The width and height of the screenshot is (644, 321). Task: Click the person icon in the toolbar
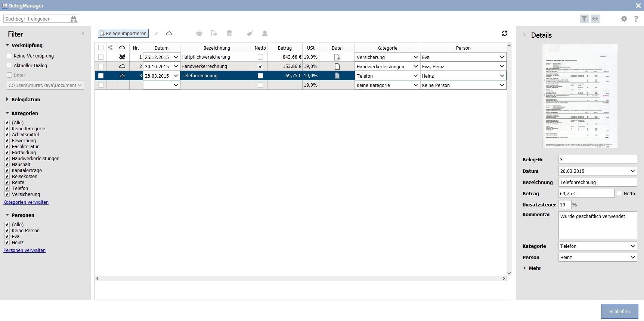tap(265, 33)
